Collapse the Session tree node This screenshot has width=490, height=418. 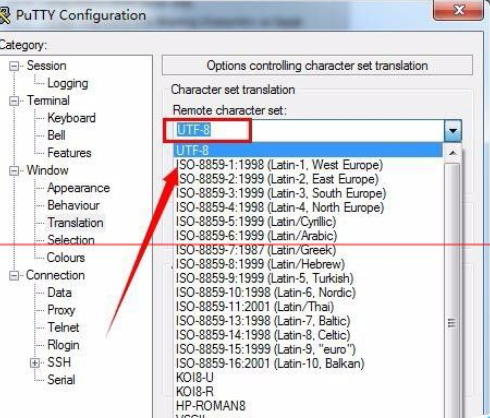(x=14, y=66)
